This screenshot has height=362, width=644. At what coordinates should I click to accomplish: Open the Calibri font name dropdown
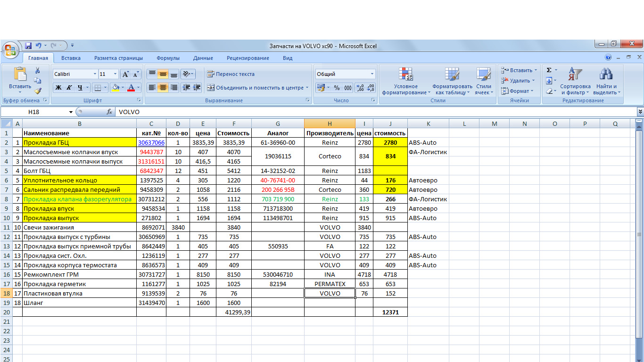[94, 74]
